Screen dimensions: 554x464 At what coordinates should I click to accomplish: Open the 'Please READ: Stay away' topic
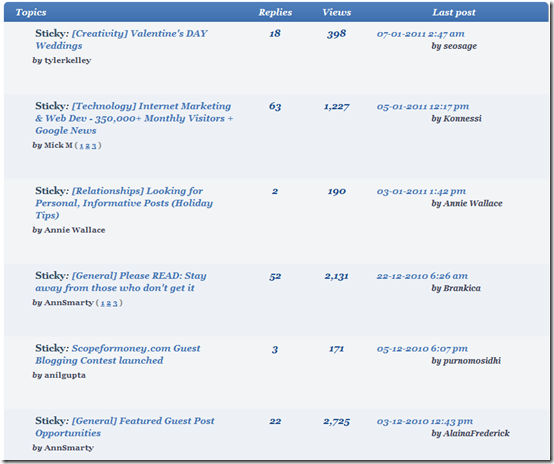pyautogui.click(x=121, y=282)
